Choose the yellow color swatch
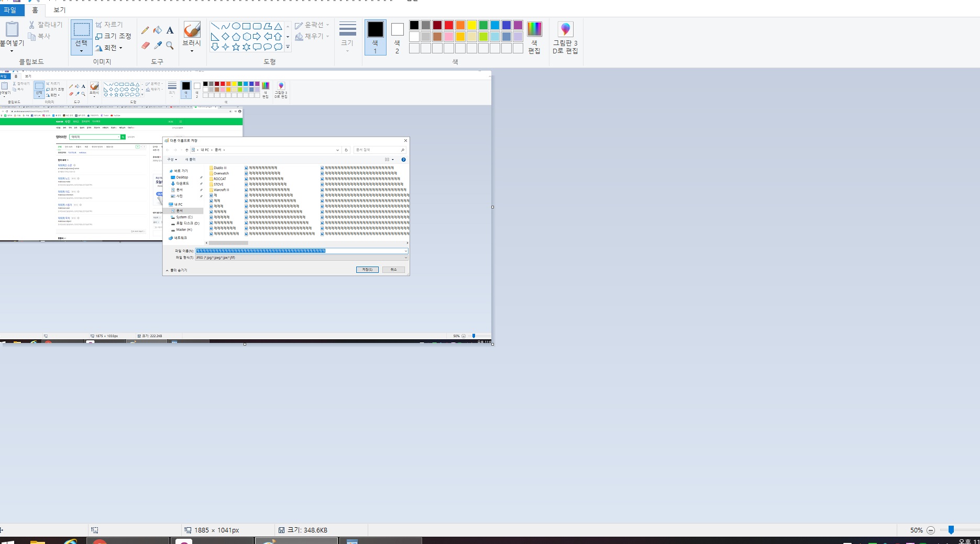This screenshot has height=544, width=980. coord(472,25)
